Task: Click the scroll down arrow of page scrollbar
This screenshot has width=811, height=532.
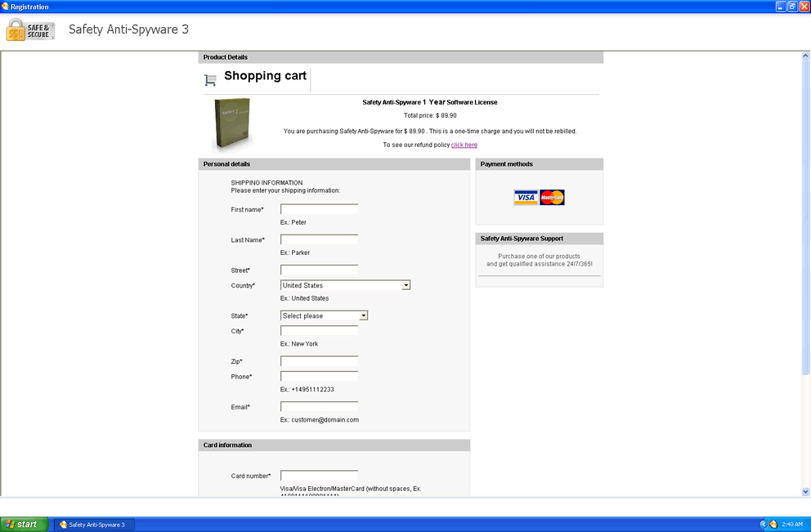Action: (x=805, y=492)
